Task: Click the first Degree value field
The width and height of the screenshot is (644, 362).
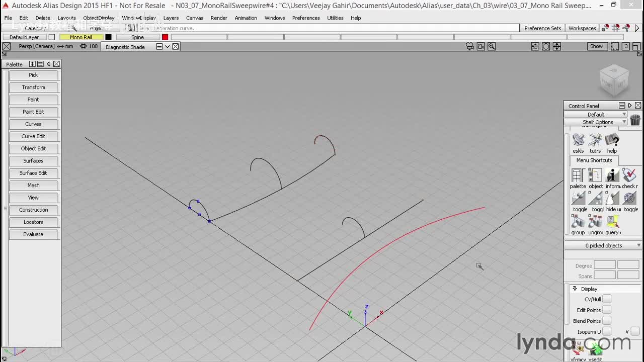Action: [604, 265]
